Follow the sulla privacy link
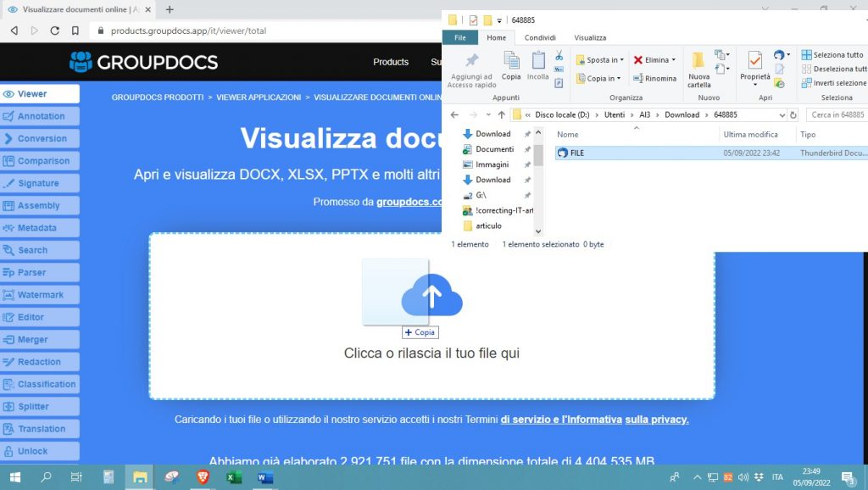Screen dimensions: 868x490 [x=657, y=420]
